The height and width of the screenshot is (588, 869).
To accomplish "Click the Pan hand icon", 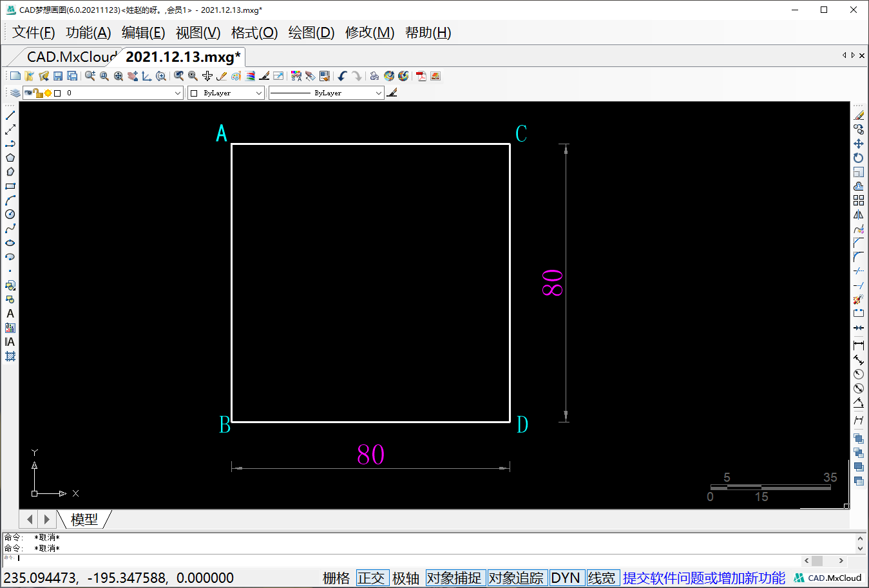I will 133,76.
